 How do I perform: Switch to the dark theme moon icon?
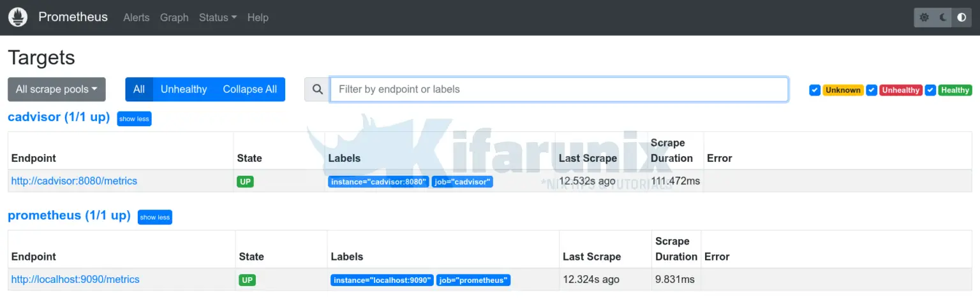coord(943,18)
